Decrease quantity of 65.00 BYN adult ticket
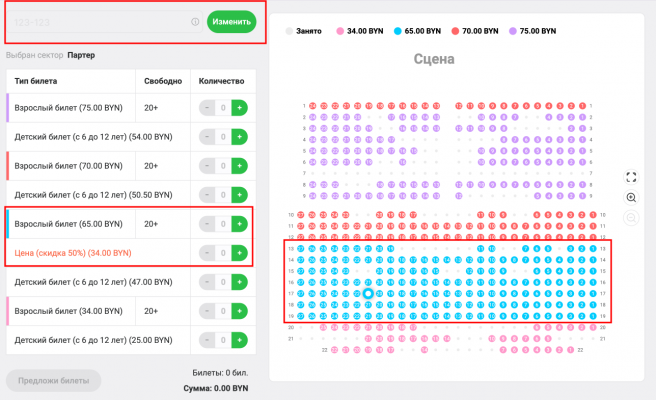Image resolution: width=656 pixels, height=400 pixels. (x=207, y=224)
